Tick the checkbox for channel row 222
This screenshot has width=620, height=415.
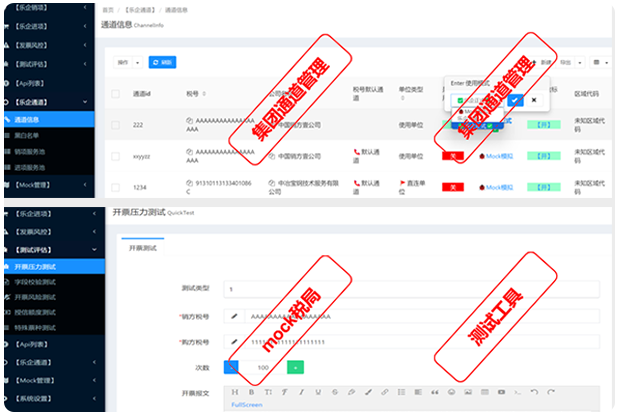116,124
